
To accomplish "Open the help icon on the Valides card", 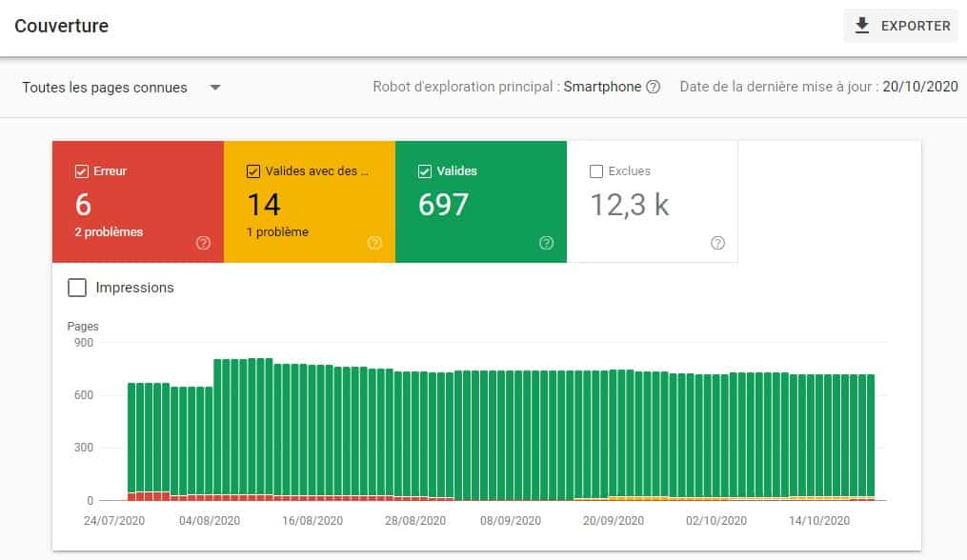I will pyautogui.click(x=547, y=243).
